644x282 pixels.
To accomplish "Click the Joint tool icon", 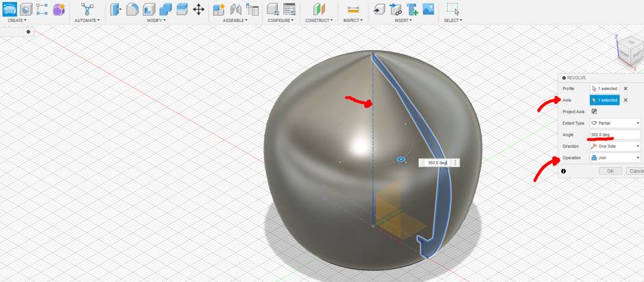I will click(x=235, y=9).
